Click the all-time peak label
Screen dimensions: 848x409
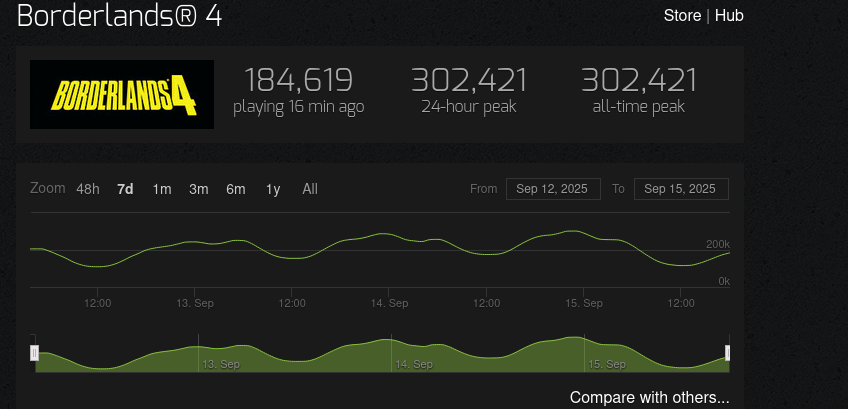click(639, 107)
